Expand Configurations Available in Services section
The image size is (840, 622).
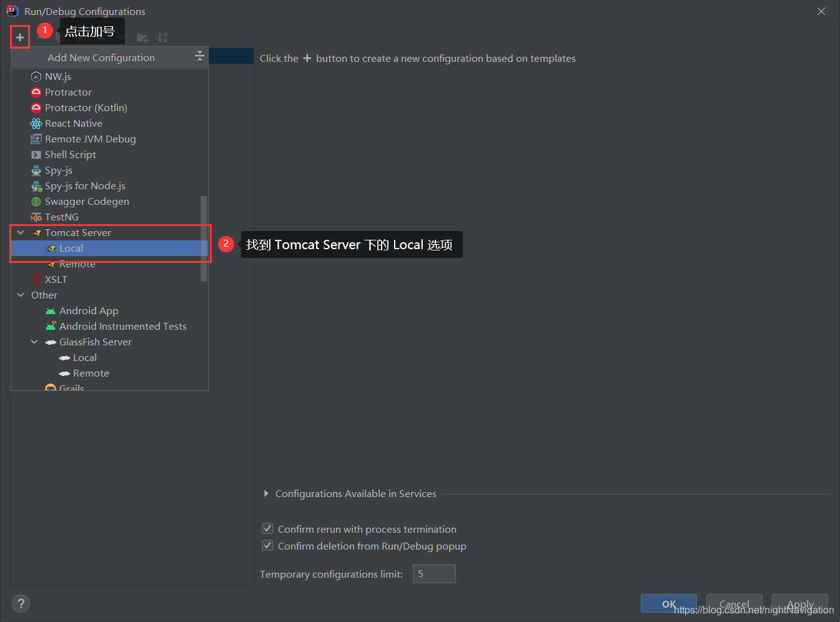pos(266,493)
